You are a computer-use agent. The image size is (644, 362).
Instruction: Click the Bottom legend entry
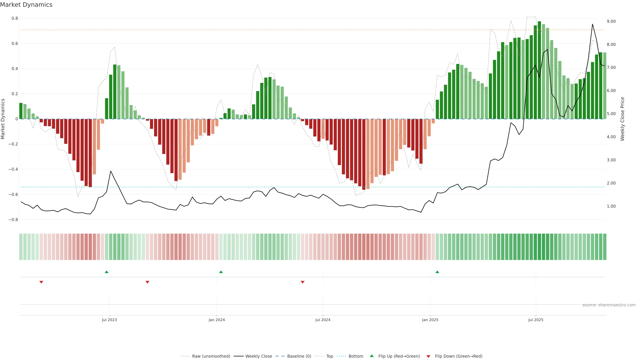[356, 356]
